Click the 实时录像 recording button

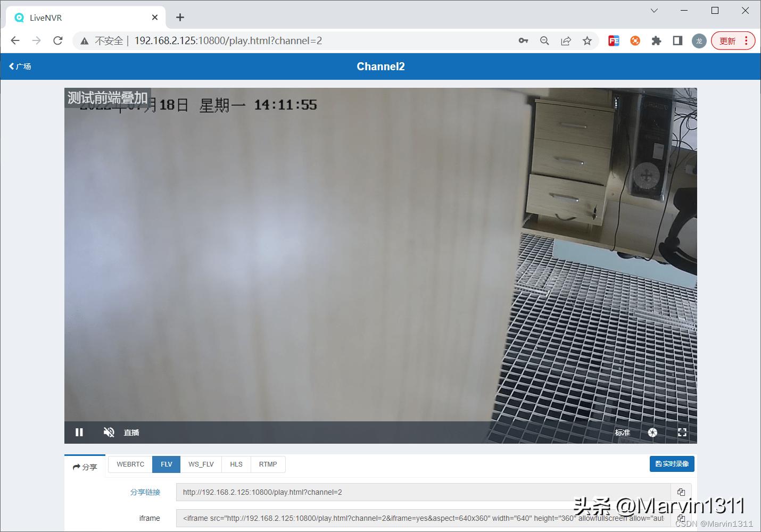672,463
